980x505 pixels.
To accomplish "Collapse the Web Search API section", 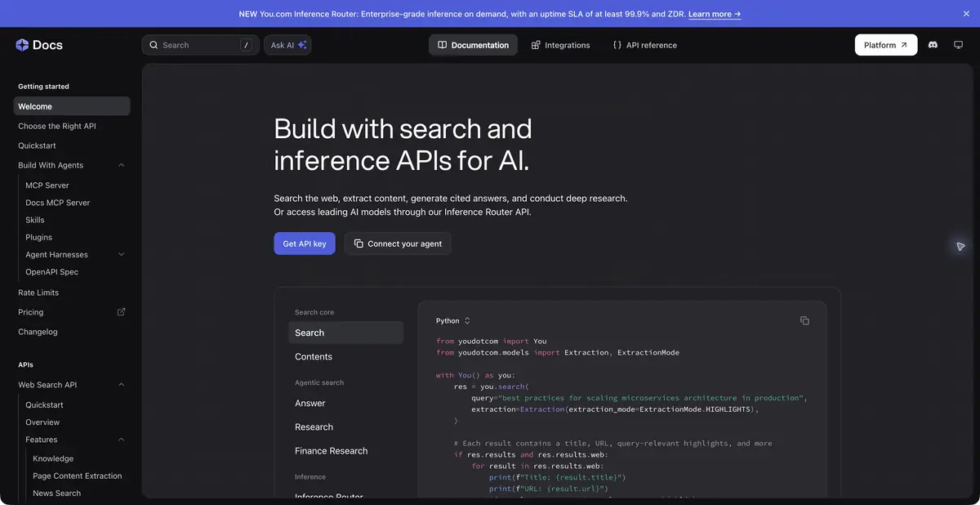I will coord(122,385).
